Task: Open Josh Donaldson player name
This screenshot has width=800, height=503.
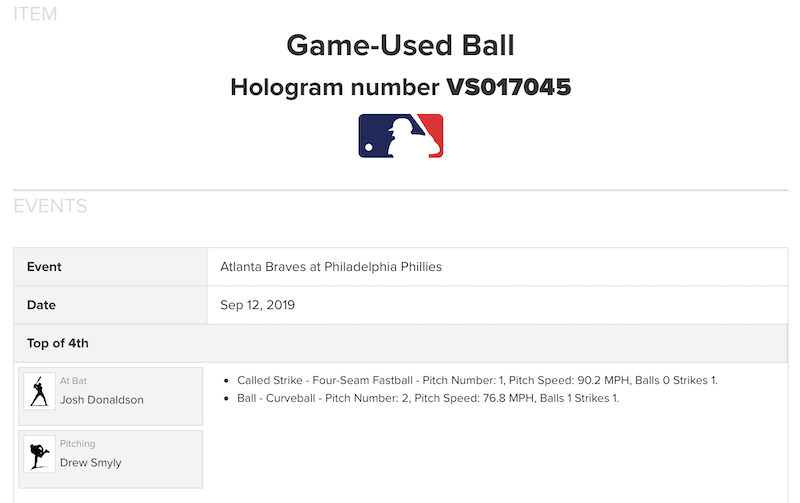Action: click(x=102, y=400)
